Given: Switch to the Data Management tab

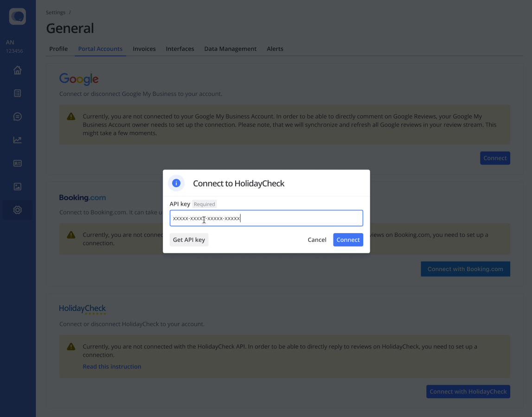Looking at the screenshot, I should pos(231,49).
